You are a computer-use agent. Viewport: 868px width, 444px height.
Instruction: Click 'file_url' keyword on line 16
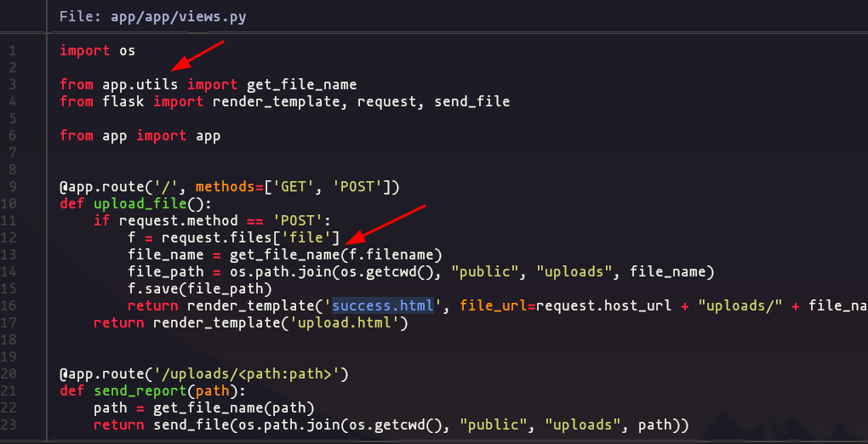(x=493, y=305)
